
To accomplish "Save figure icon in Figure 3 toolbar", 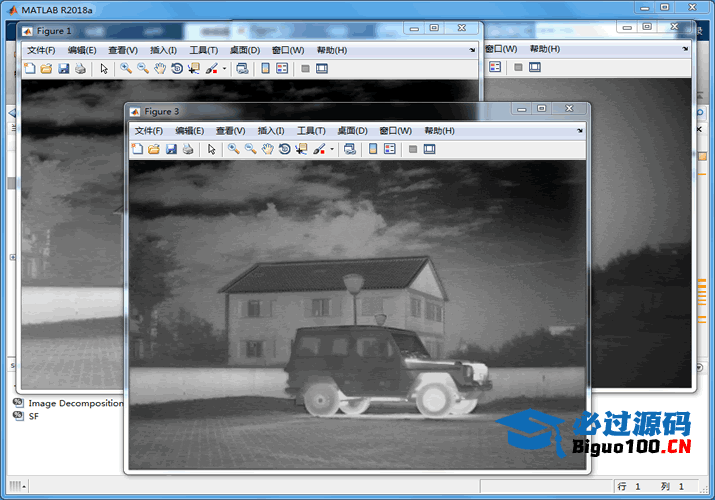I will pos(171,149).
